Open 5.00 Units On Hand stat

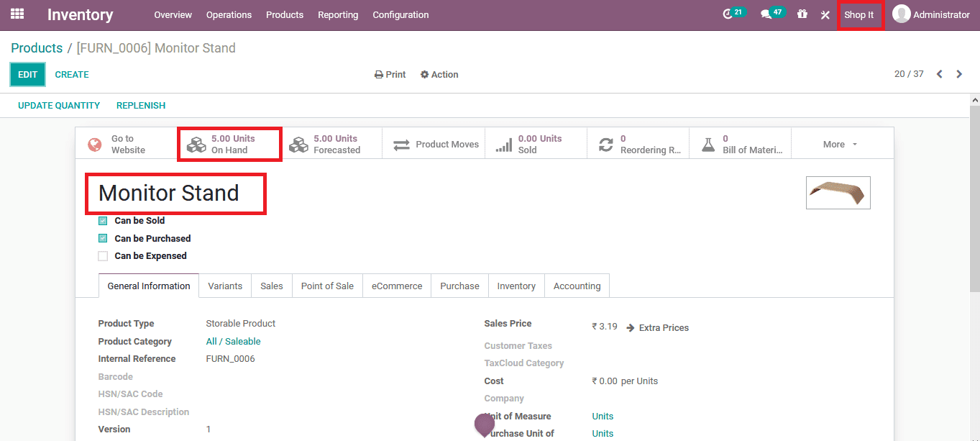229,144
